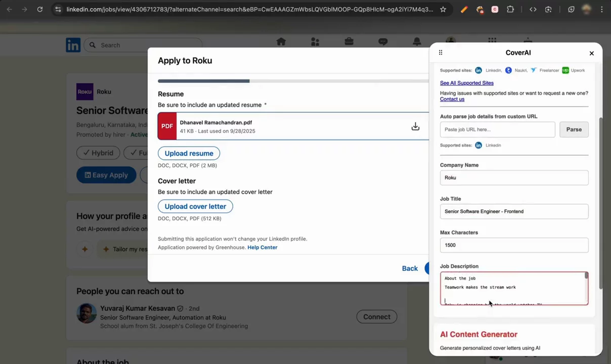
Task: Open the Help Center link
Action: coord(262,247)
